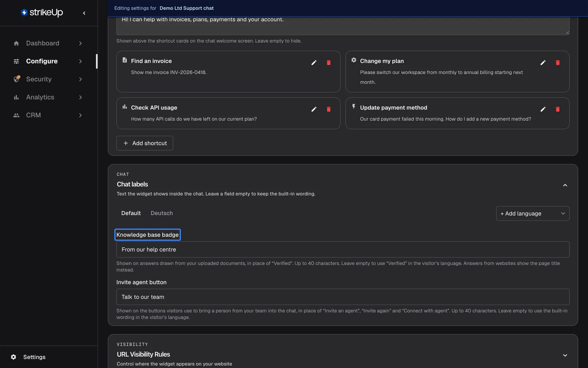Delete the Find an invoice shortcut
Viewport: 588px width, 368px height.
[329, 62]
